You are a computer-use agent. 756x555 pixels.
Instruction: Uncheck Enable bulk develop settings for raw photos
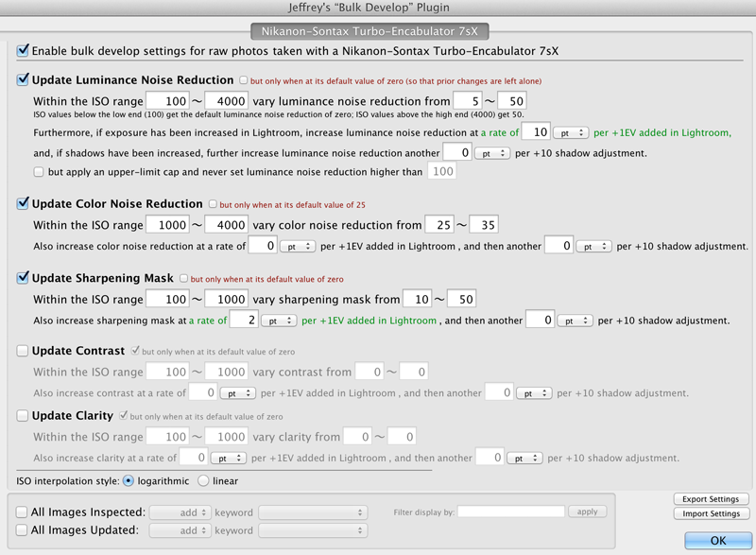(23, 50)
